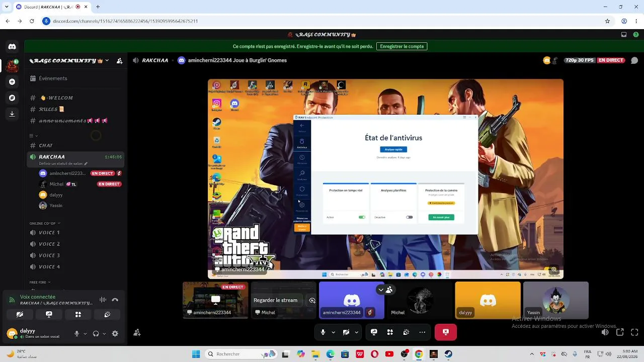644x362 pixels.
Task: Add a new server with plus icon
Action: coord(12,81)
